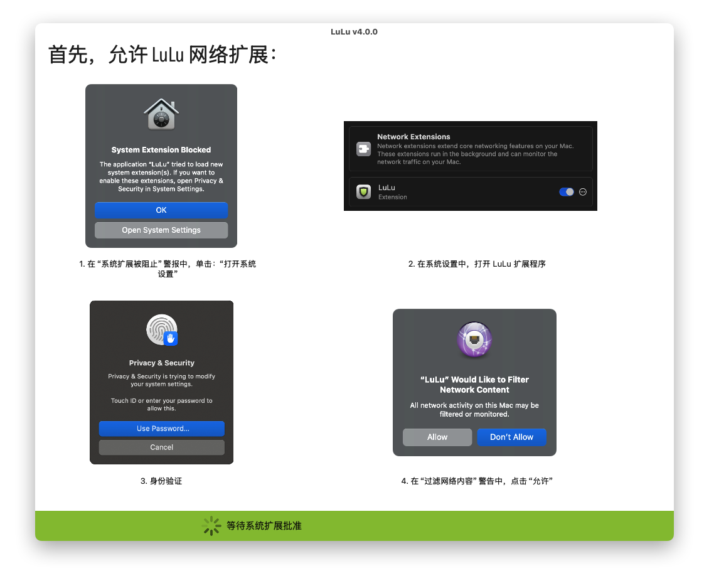The width and height of the screenshot is (709, 588).
Task: Choose the Use Password... button
Action: tap(161, 429)
